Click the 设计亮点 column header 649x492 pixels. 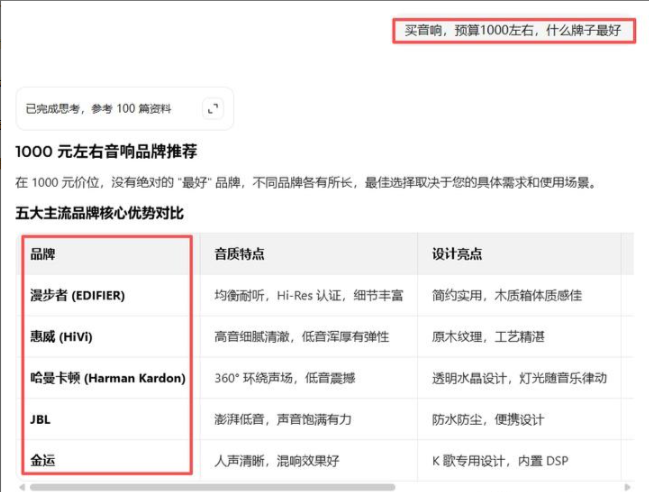coord(456,254)
